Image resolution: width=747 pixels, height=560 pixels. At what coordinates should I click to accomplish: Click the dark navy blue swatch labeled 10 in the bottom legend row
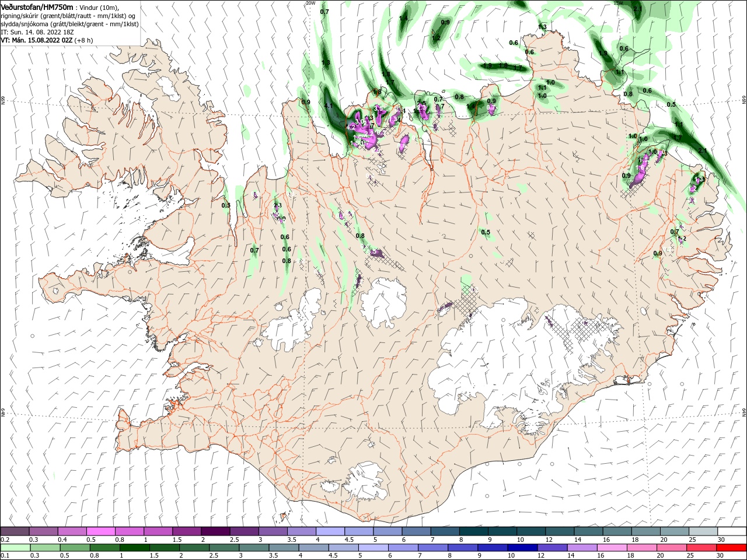click(522, 548)
